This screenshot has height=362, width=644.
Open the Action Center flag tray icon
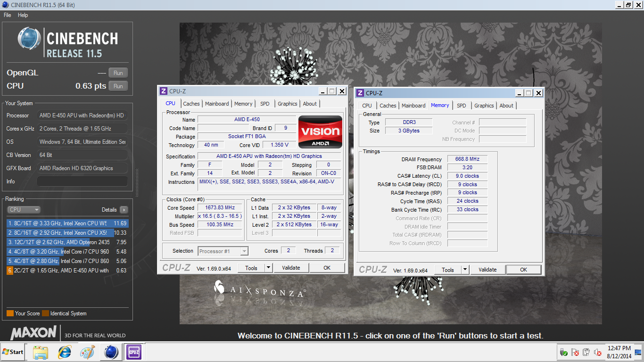pyautogui.click(x=575, y=352)
